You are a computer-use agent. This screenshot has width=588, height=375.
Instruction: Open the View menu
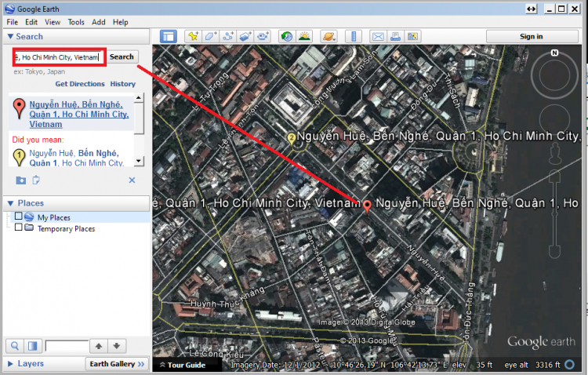(53, 22)
